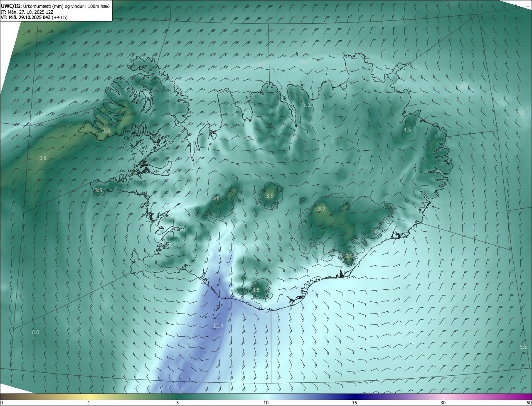Screen dimensions: 532x406
Task: Click the 3.6 value label in the Westfjords
Action: [x=106, y=130]
